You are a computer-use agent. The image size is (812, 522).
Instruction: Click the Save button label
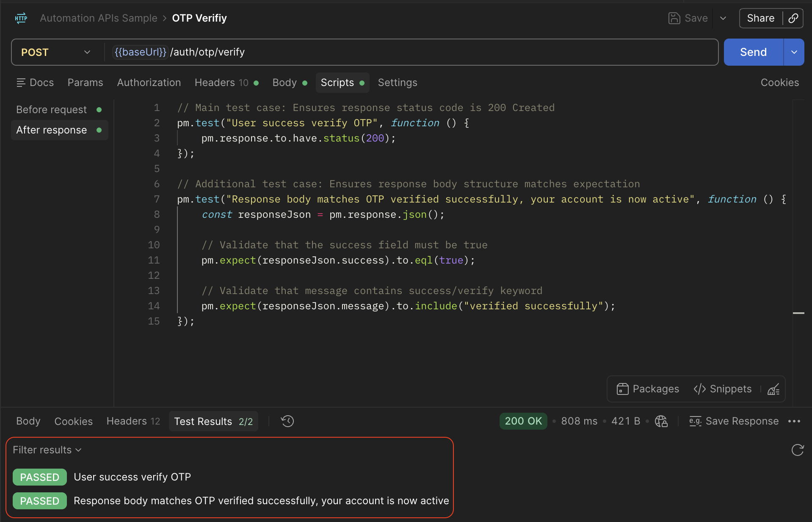click(696, 18)
